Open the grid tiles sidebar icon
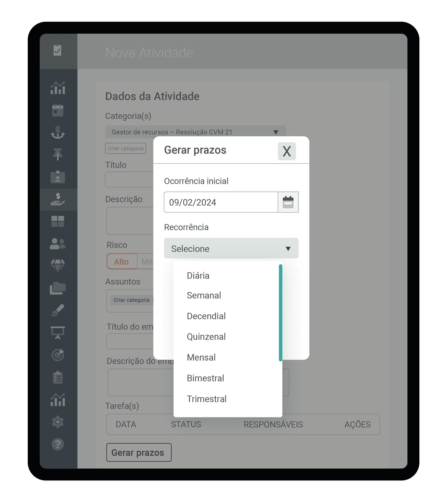 click(58, 221)
